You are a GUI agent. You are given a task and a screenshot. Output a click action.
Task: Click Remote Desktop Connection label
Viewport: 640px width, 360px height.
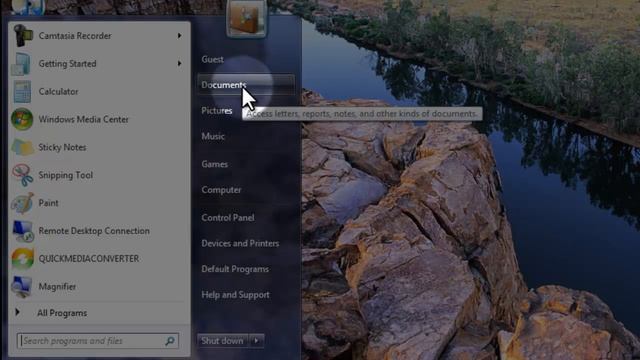pyautogui.click(x=94, y=231)
